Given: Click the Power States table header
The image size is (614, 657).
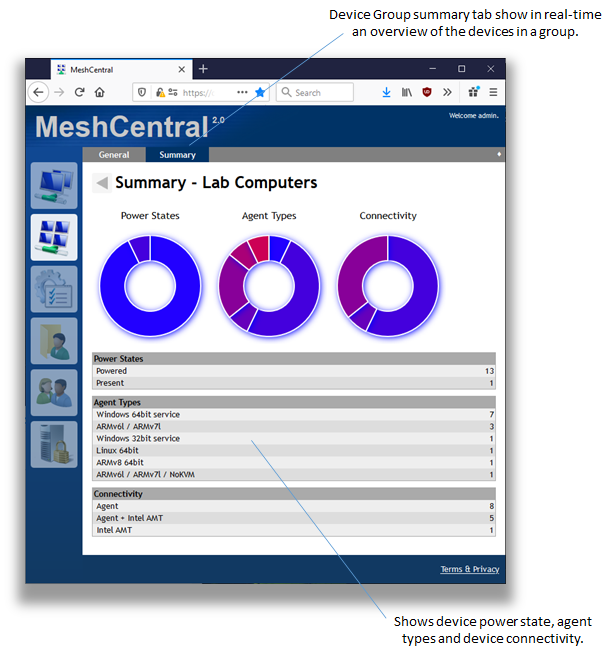Looking at the screenshot, I should click(x=294, y=359).
